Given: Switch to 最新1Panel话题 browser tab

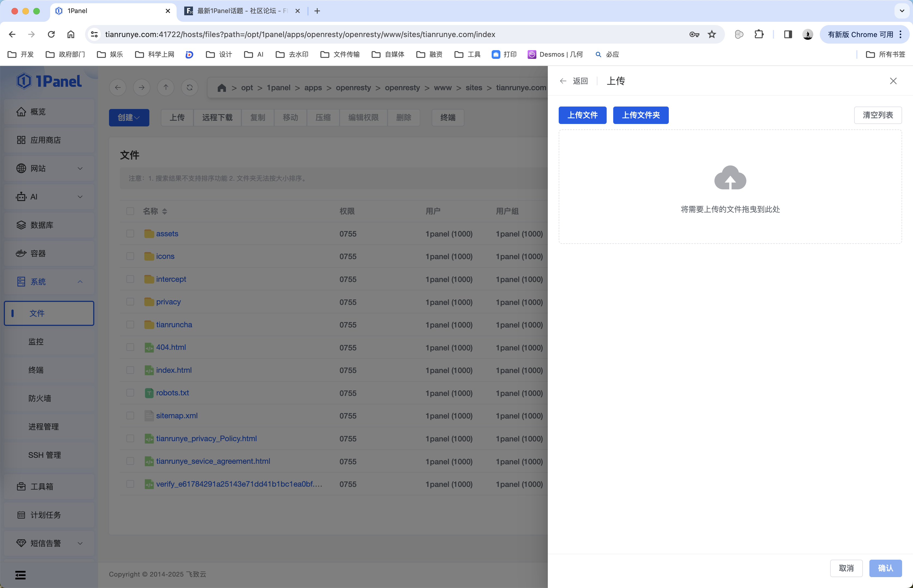Looking at the screenshot, I should pos(243,11).
